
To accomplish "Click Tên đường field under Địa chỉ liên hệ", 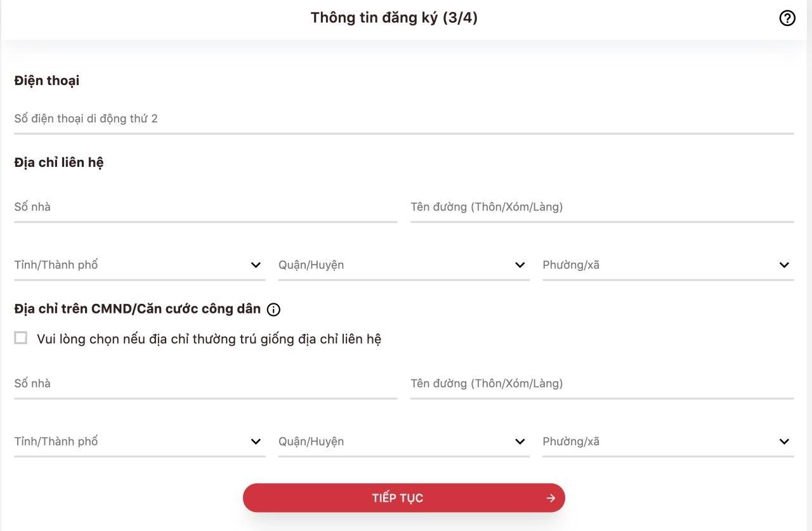I will [601, 207].
